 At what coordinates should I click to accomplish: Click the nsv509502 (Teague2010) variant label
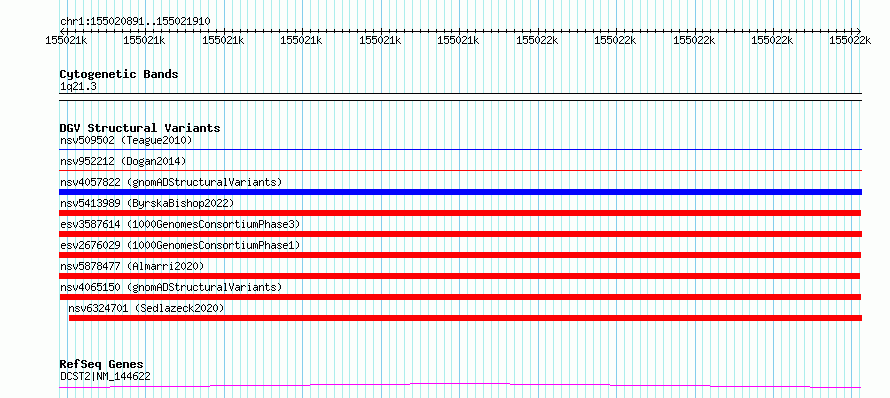[x=126, y=140]
